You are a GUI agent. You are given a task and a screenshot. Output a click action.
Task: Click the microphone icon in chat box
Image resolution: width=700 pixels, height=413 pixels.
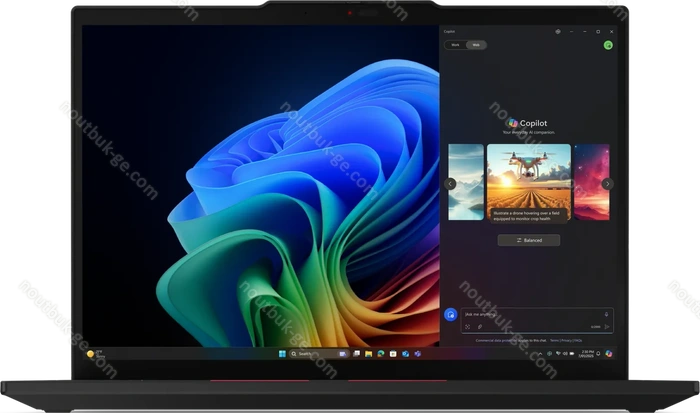606,313
